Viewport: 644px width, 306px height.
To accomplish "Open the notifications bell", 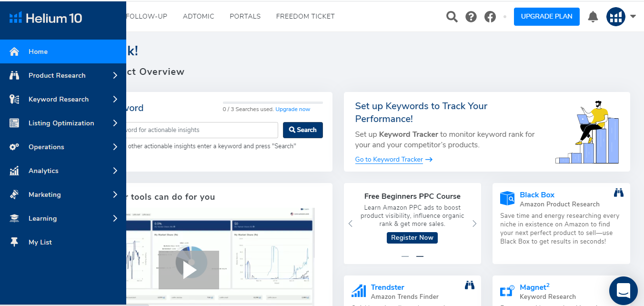I will click(x=593, y=17).
